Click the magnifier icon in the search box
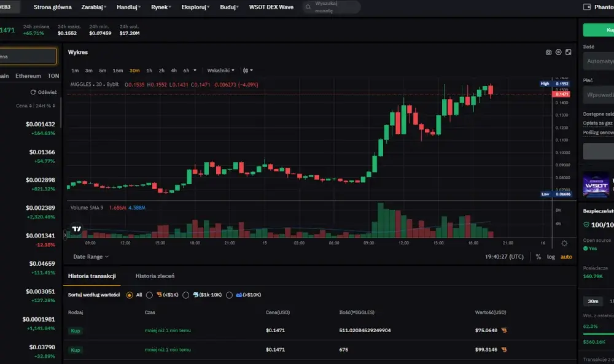Image resolution: width=614 pixels, height=364 pixels. click(x=308, y=7)
